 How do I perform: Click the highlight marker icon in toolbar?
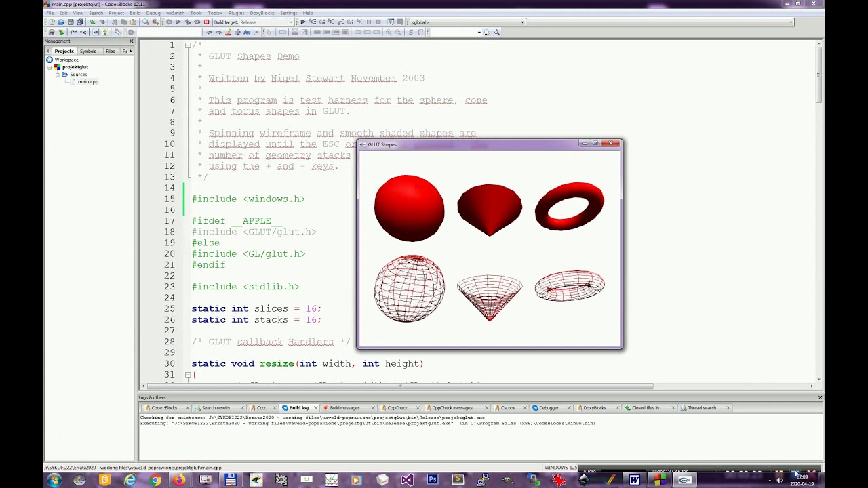point(228,32)
